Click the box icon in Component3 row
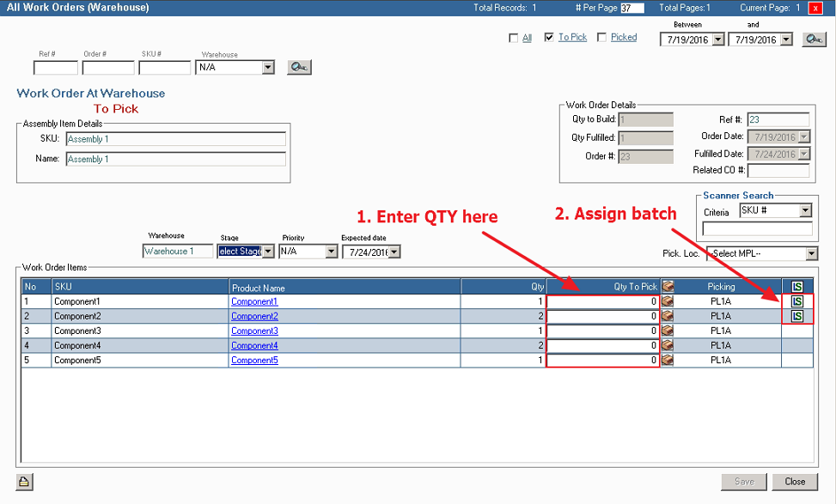 668,331
